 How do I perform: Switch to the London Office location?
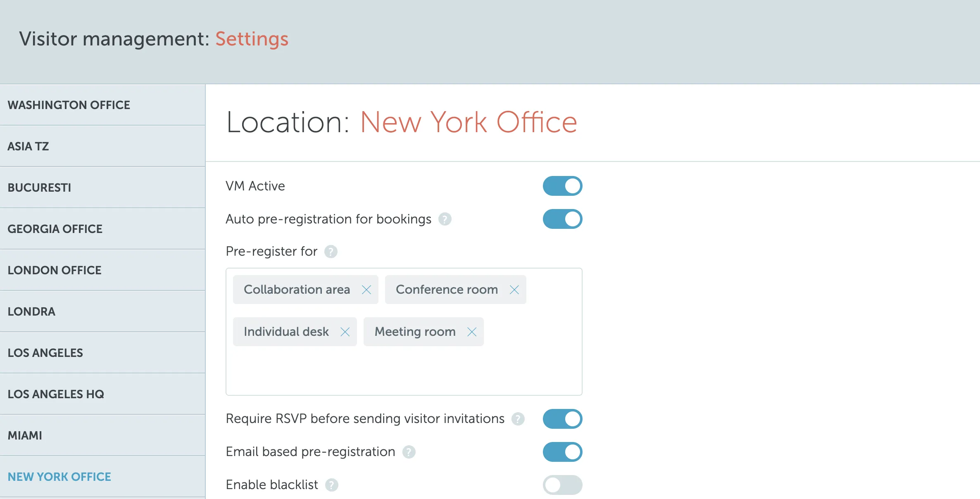tap(55, 270)
